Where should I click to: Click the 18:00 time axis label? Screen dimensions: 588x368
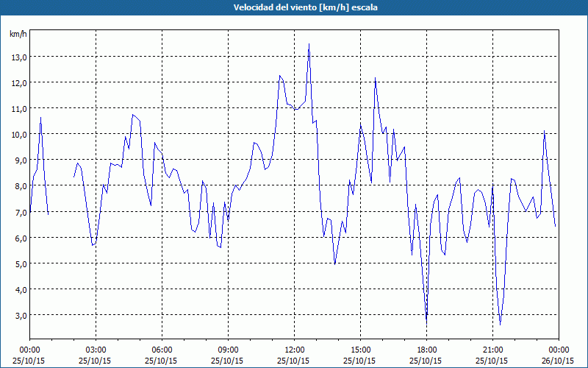tap(427, 350)
